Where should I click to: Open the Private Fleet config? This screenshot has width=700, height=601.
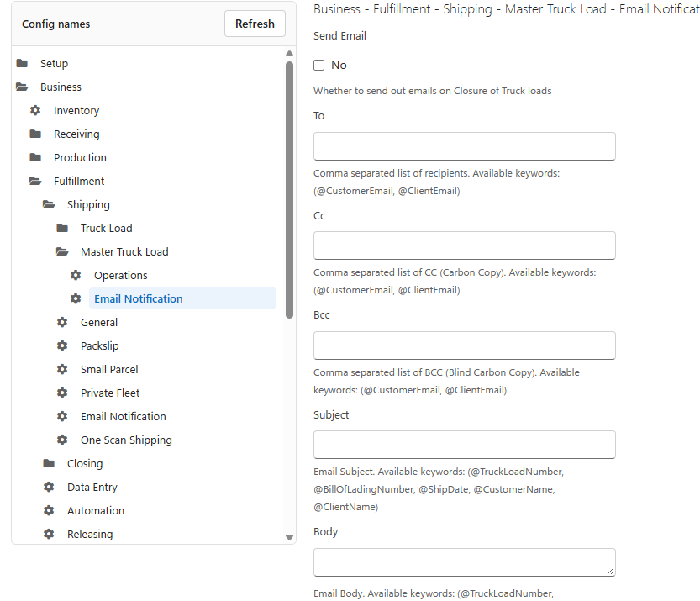tap(110, 393)
